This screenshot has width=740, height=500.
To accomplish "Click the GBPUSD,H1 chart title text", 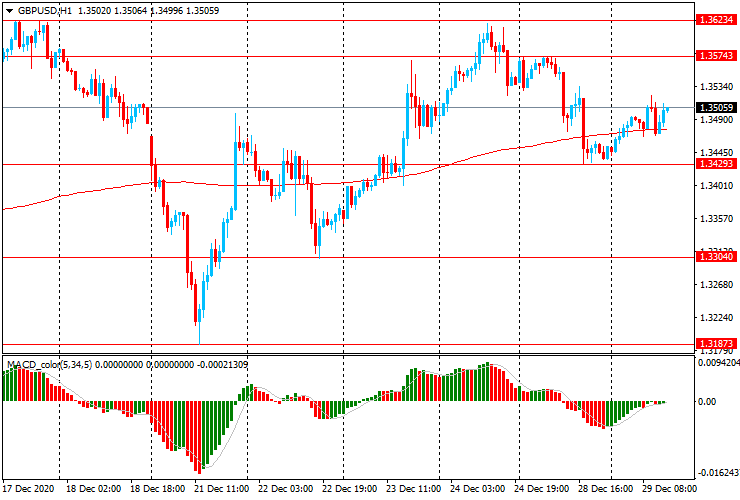I will pyautogui.click(x=45, y=11).
